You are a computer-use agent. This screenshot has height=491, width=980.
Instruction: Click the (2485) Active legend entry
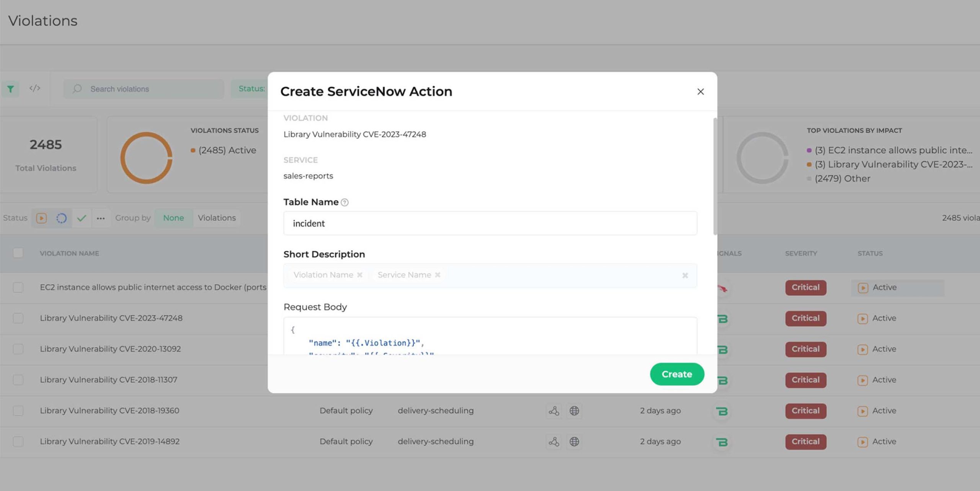(x=224, y=150)
